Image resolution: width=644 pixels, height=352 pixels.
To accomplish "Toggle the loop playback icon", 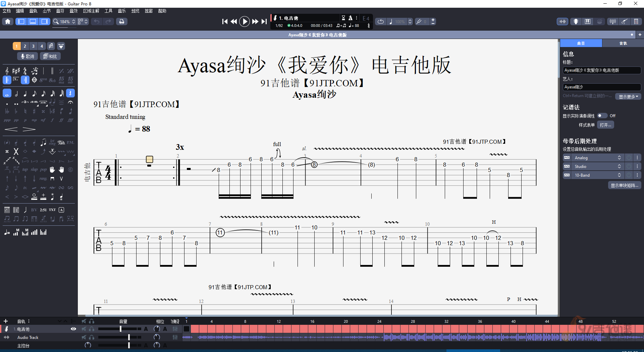I will click(x=381, y=21).
